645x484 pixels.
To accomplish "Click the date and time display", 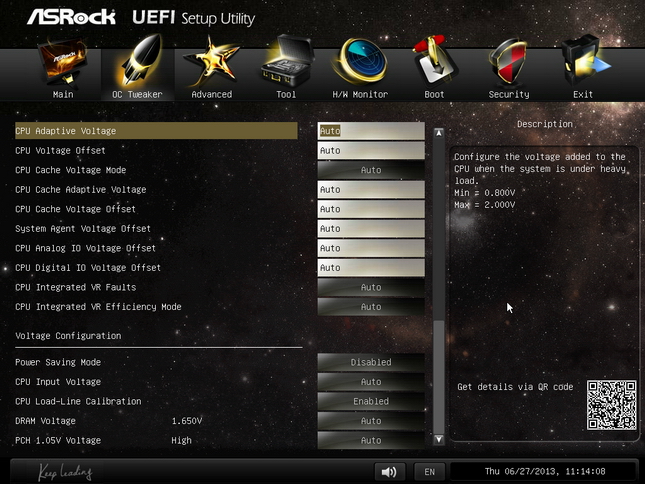I will [x=545, y=472].
